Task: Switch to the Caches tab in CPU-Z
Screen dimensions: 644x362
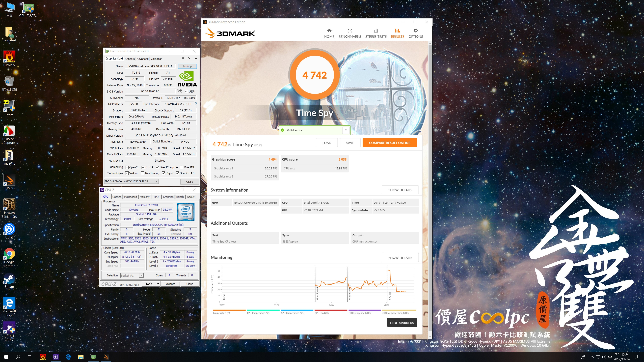Action: (x=117, y=197)
